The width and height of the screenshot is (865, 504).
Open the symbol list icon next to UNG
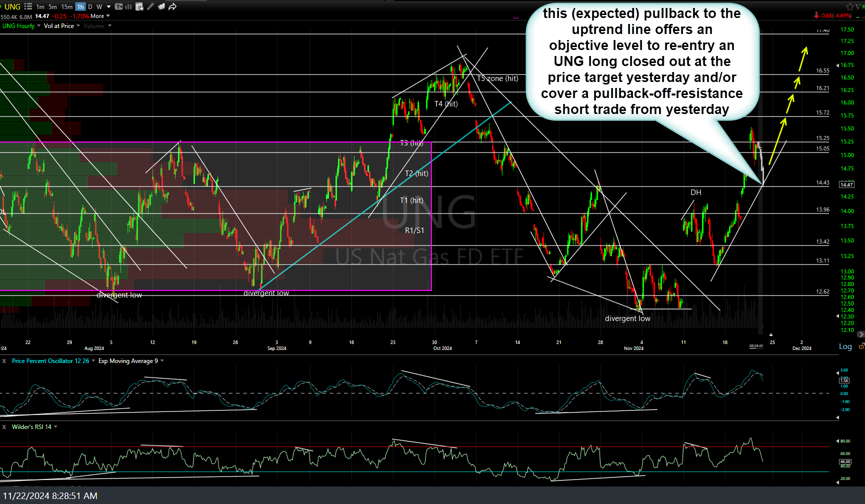click(28, 6)
